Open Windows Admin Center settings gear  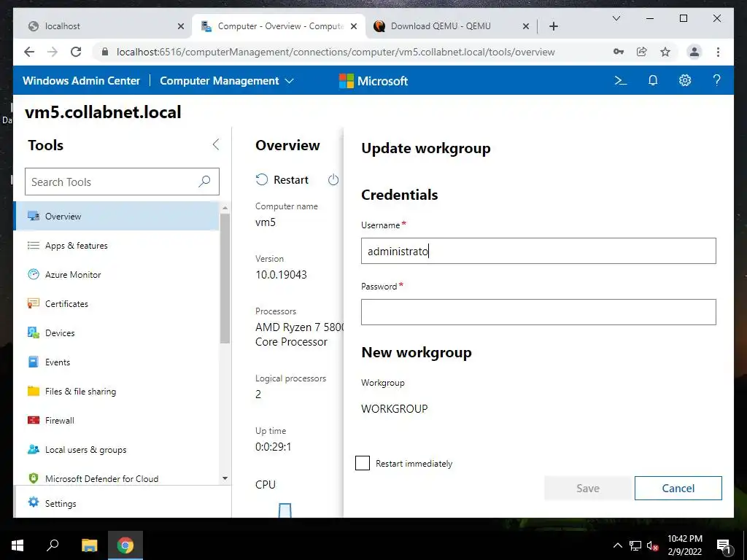(684, 80)
